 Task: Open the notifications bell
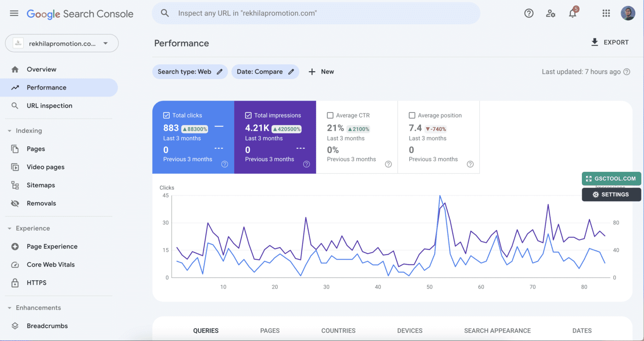573,13
